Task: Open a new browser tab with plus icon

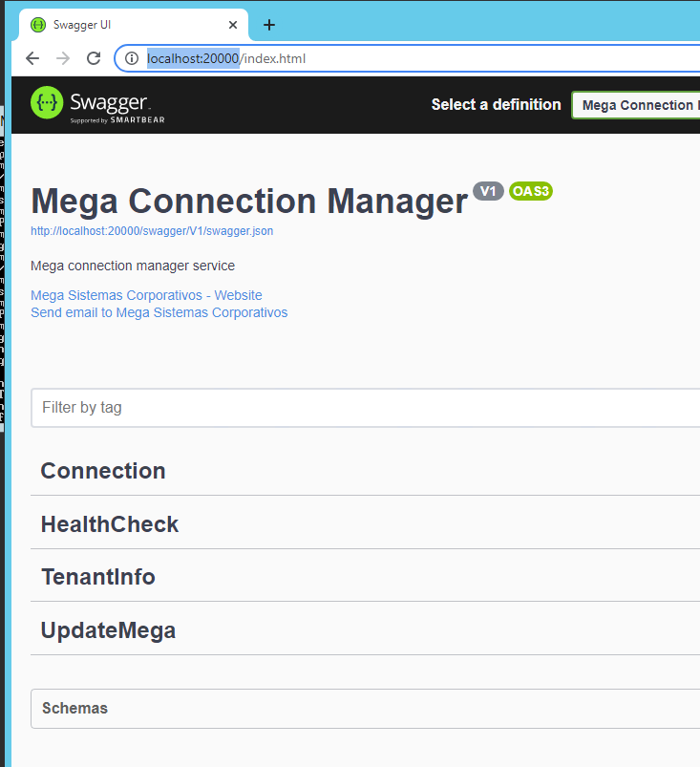Action: (269, 25)
